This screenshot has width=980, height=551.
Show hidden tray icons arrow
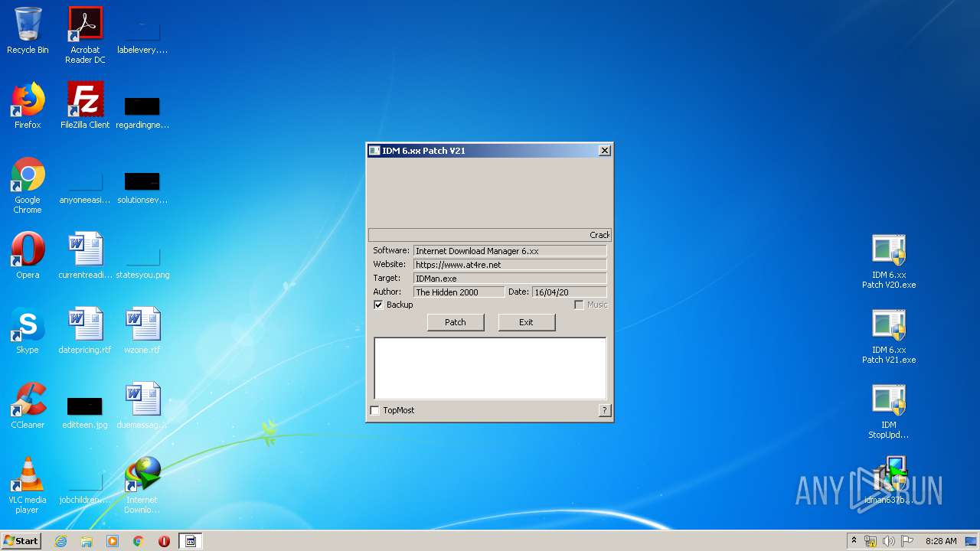click(854, 541)
